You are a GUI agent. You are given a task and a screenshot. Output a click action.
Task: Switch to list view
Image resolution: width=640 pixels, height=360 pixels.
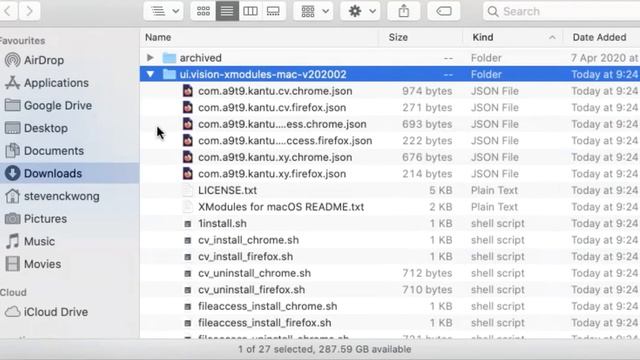tap(227, 11)
